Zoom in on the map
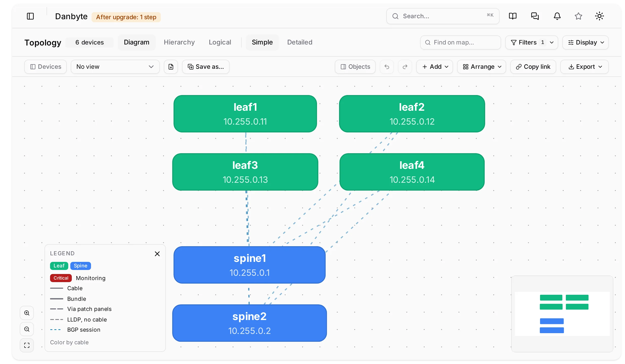625x364 pixels. [x=27, y=313]
